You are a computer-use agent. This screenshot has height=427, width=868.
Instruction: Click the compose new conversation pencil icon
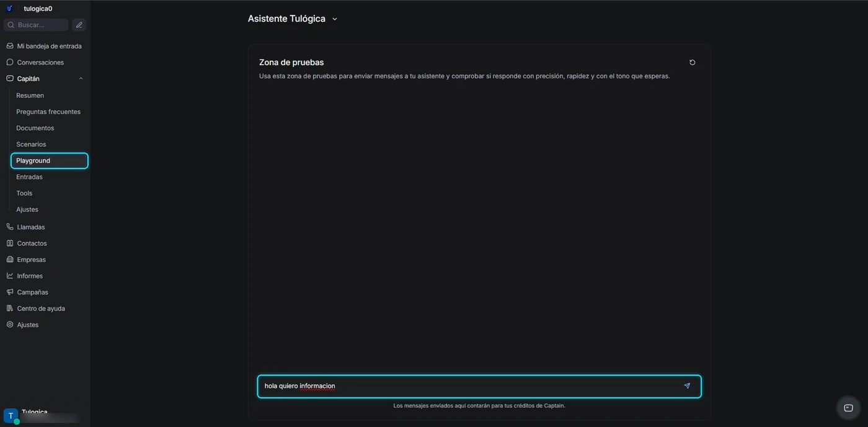[79, 25]
